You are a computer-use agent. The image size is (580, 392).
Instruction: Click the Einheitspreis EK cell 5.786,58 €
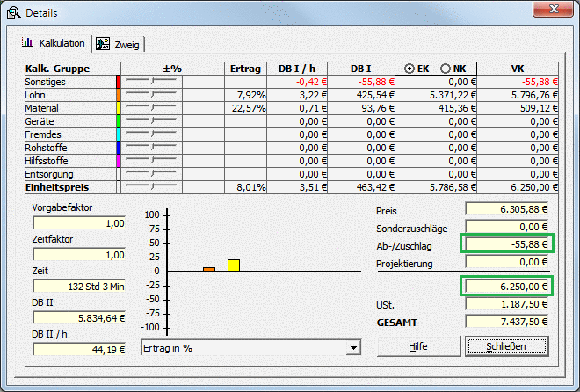click(436, 186)
